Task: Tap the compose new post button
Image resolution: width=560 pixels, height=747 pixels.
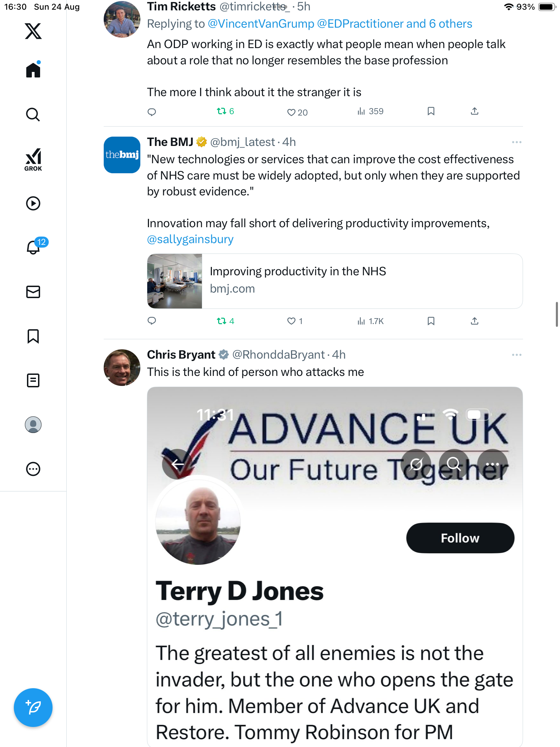Action: click(33, 707)
